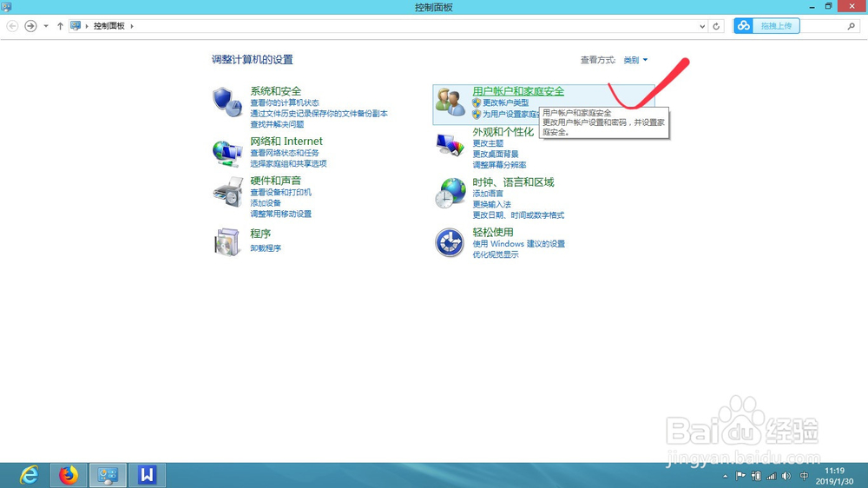
Task: Open 查看设备和打印机 link
Action: (280, 192)
